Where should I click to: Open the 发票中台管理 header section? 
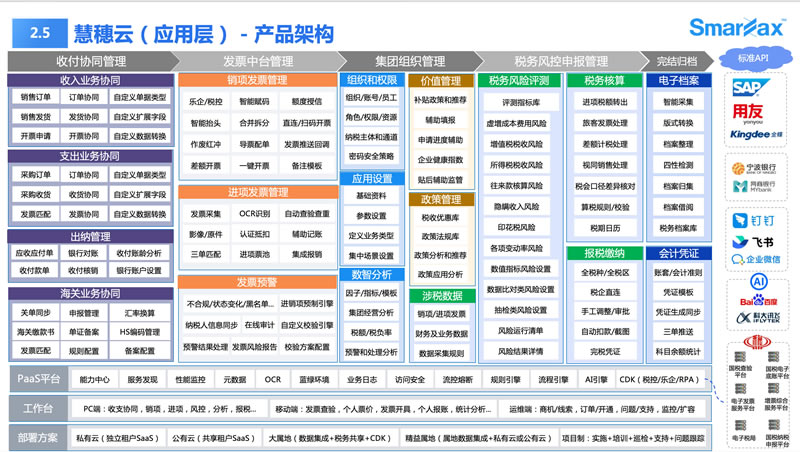tap(258, 61)
